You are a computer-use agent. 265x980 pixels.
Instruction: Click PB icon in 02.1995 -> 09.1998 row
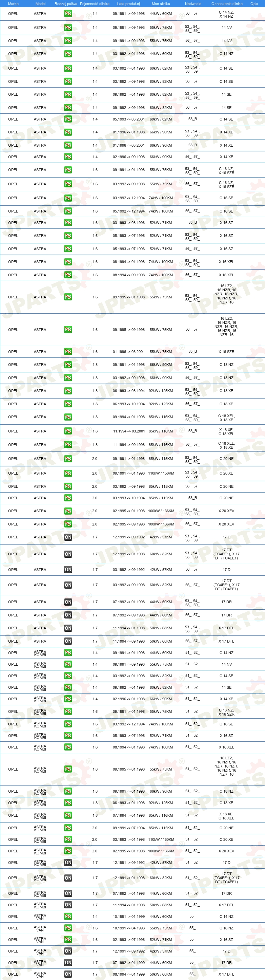(x=68, y=524)
